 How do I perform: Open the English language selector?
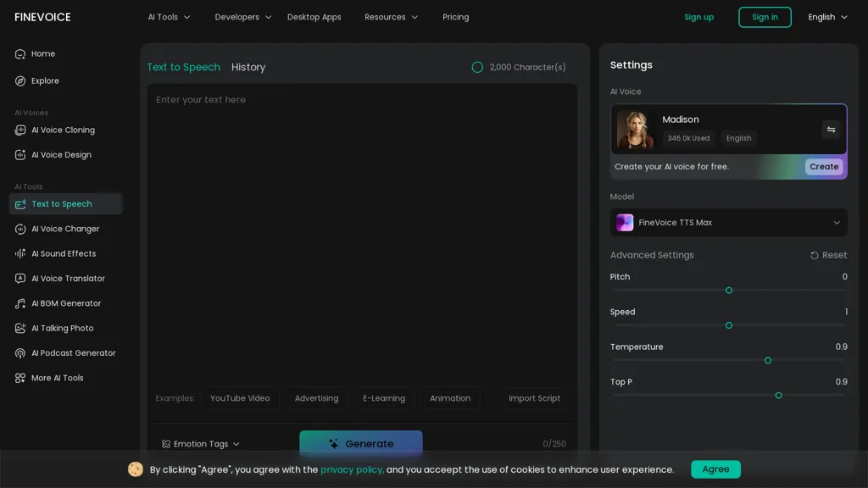click(827, 17)
